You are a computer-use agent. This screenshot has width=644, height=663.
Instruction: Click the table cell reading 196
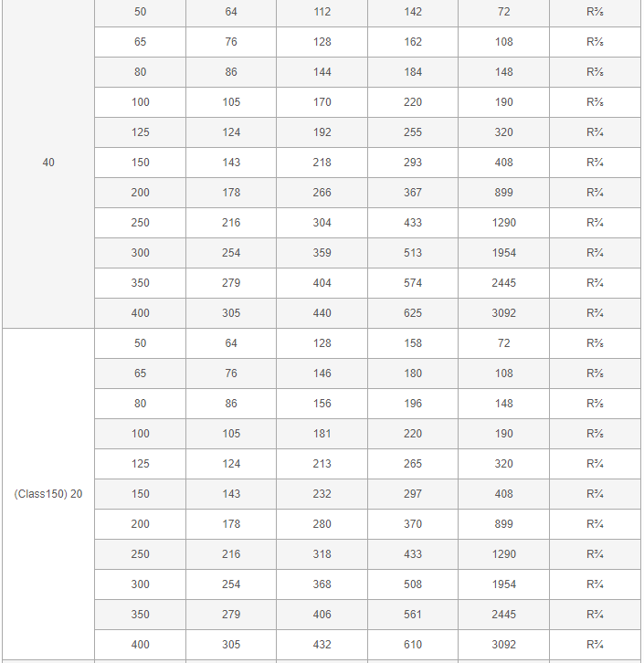click(x=413, y=404)
